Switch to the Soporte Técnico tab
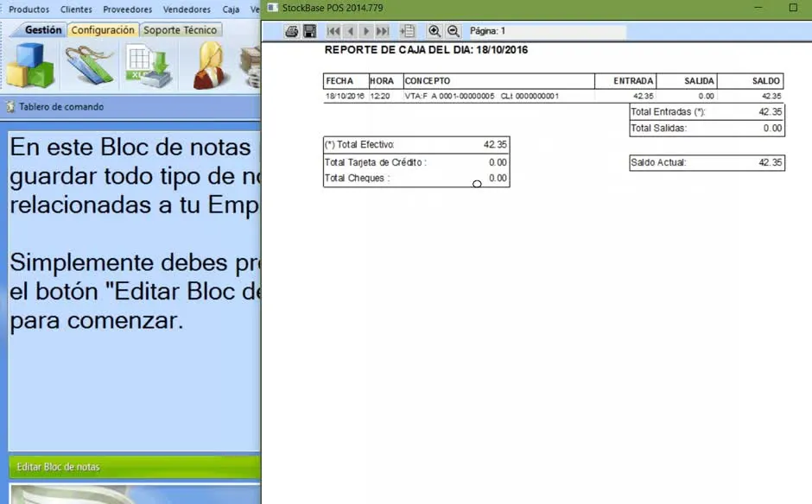The image size is (812, 504). pos(181,30)
